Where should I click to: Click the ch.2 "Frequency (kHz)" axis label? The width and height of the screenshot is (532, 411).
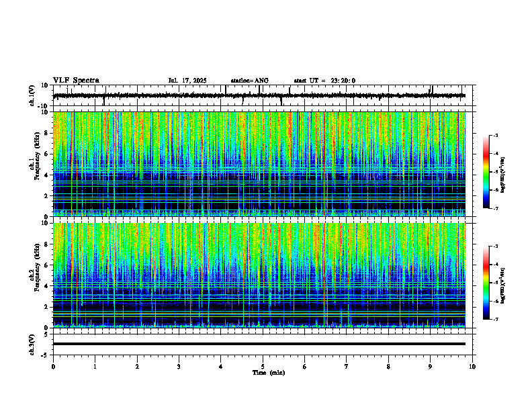37,268
